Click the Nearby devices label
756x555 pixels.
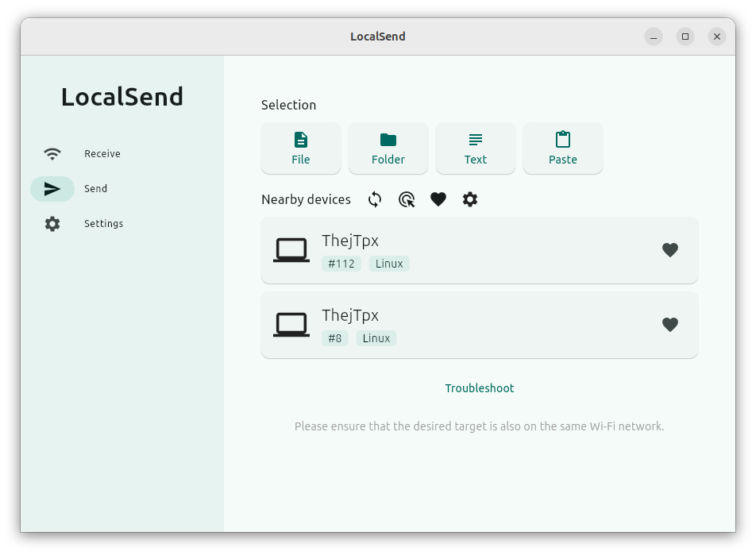click(x=306, y=199)
